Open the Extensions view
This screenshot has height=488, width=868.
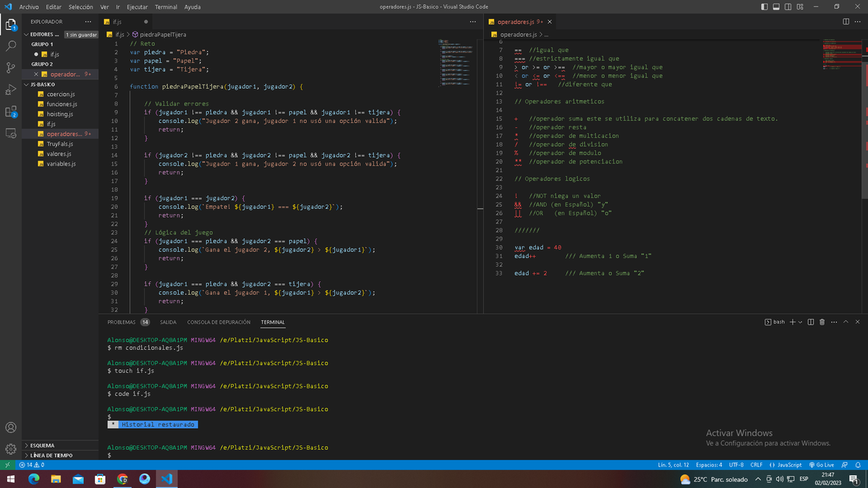tap(11, 111)
